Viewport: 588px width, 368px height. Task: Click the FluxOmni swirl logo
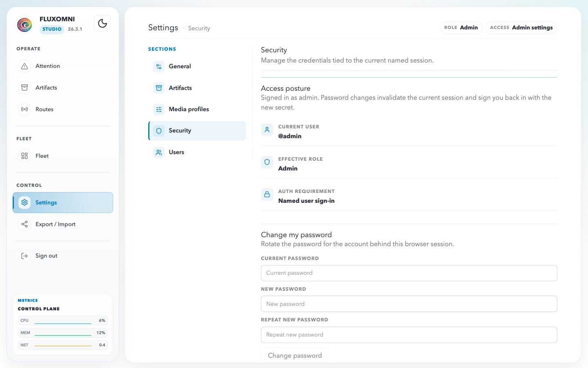pos(24,25)
